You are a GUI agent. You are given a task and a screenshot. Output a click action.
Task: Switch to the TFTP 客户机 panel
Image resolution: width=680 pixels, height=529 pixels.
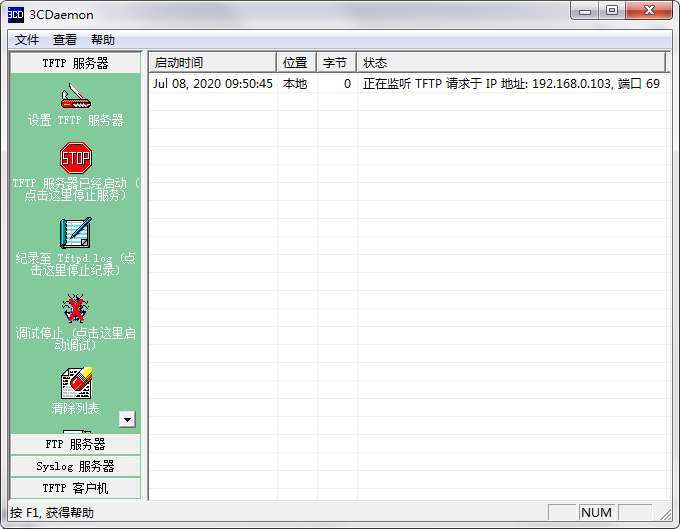click(75, 488)
